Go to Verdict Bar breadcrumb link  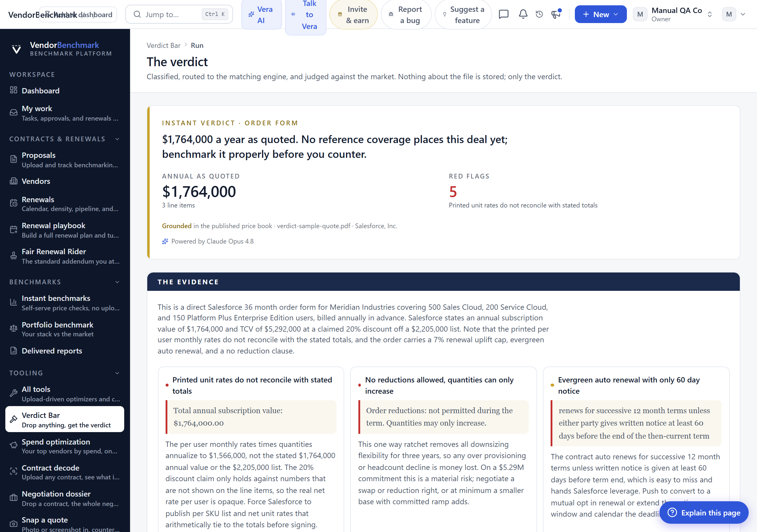(164, 46)
